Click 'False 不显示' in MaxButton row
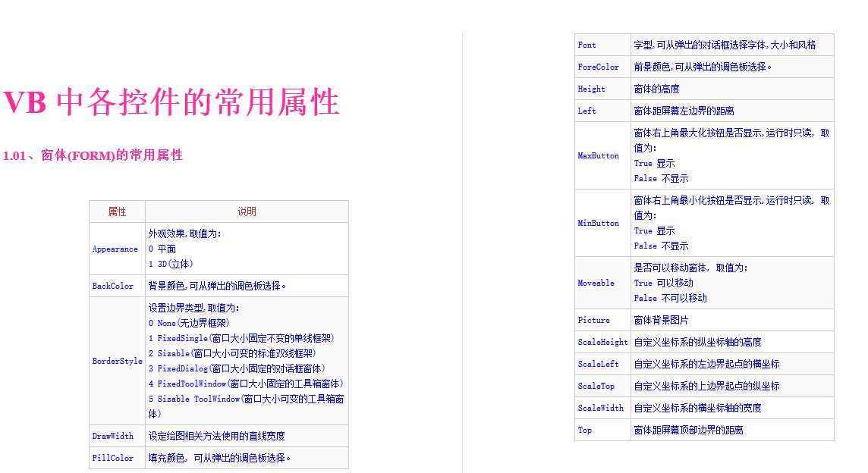868x473 pixels. click(x=661, y=178)
